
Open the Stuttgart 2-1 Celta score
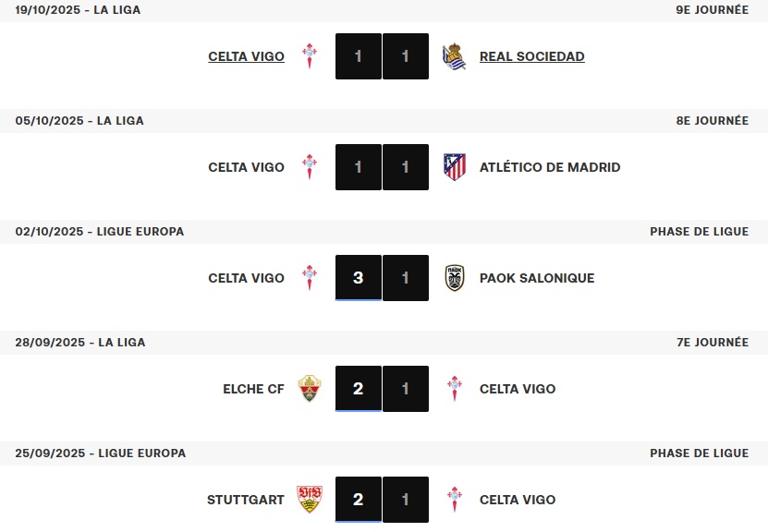click(x=382, y=500)
